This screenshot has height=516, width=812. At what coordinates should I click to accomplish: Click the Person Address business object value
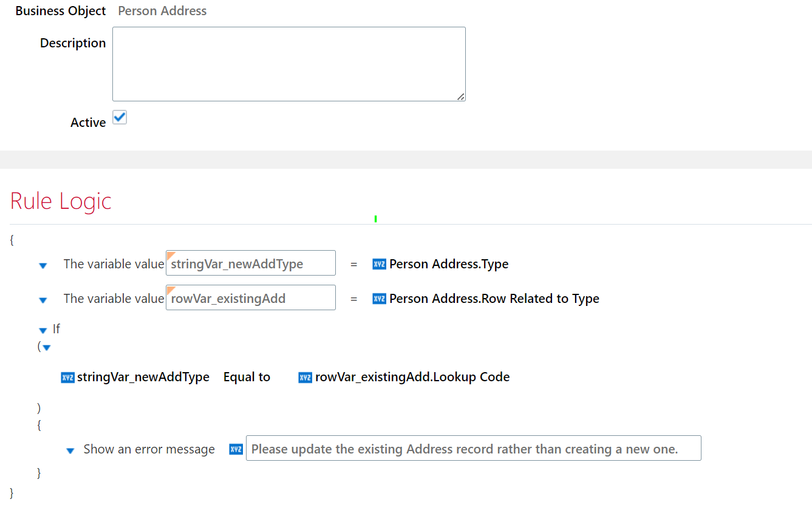coord(162,11)
